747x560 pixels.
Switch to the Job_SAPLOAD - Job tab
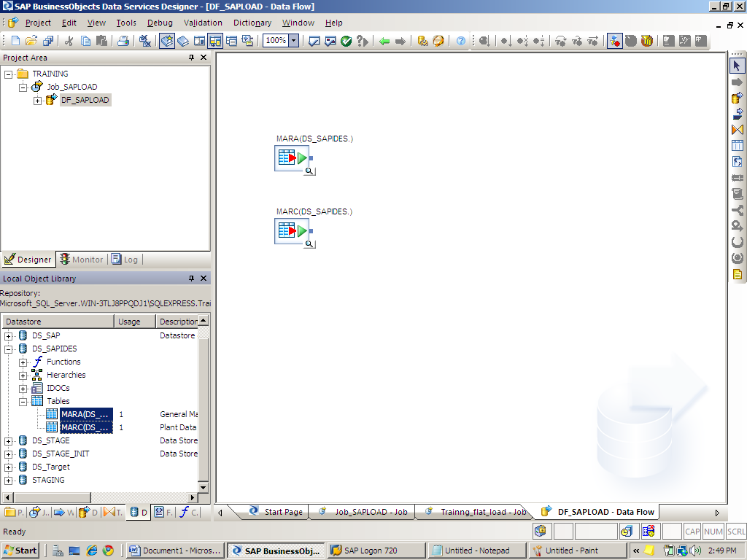(363, 512)
